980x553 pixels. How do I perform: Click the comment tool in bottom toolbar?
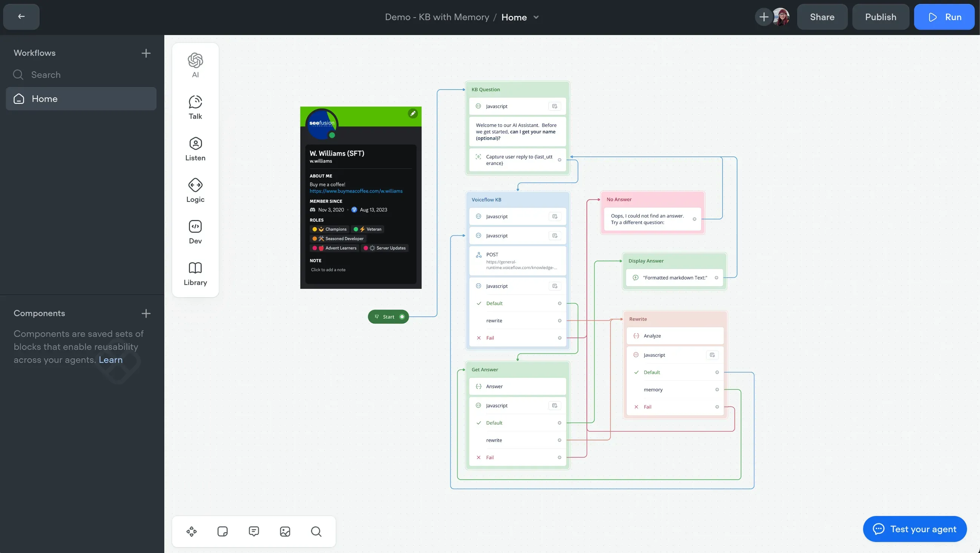(x=254, y=531)
